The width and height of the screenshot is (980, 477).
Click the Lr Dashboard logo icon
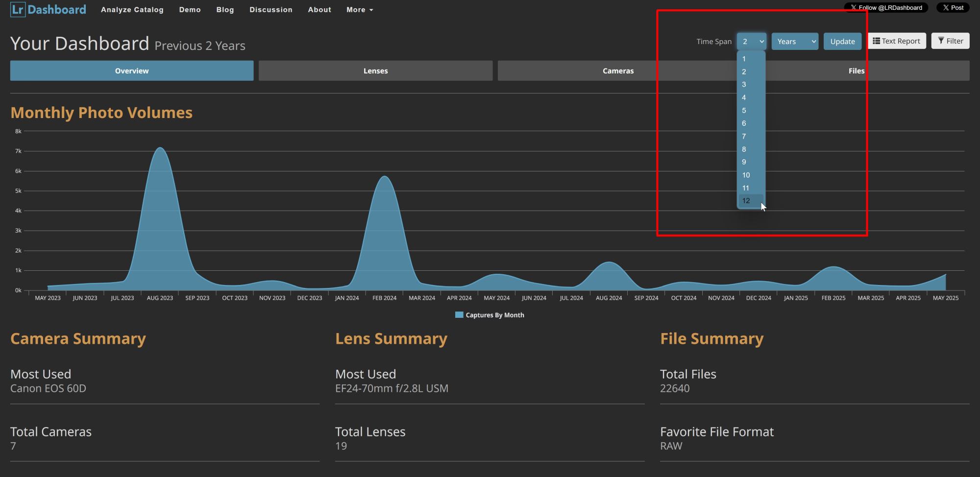pos(18,10)
